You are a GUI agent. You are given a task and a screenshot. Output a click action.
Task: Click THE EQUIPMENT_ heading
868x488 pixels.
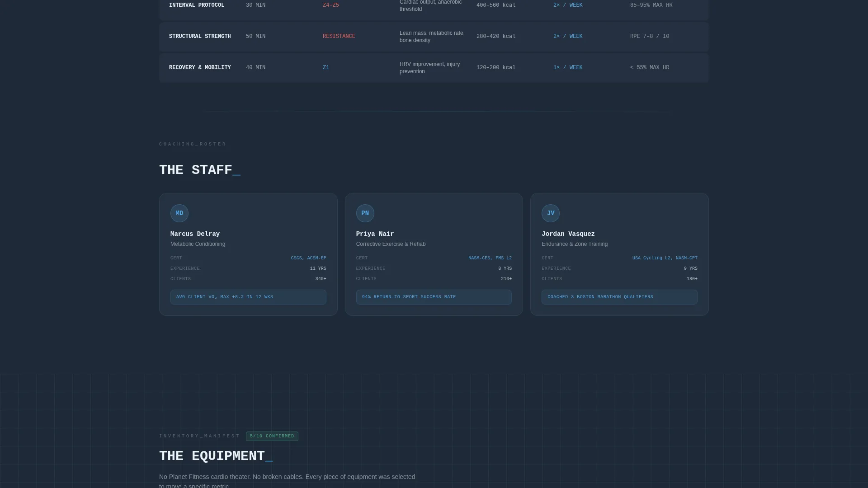click(216, 456)
